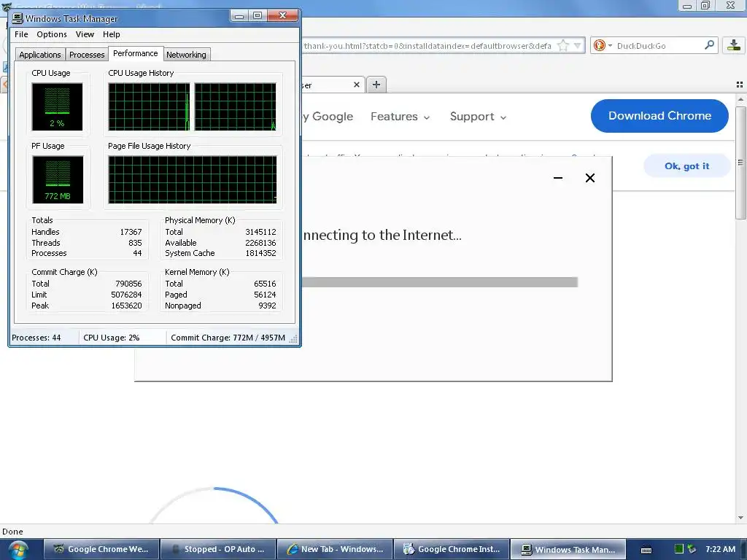Click the browser URL address field

pyautogui.click(x=427, y=46)
